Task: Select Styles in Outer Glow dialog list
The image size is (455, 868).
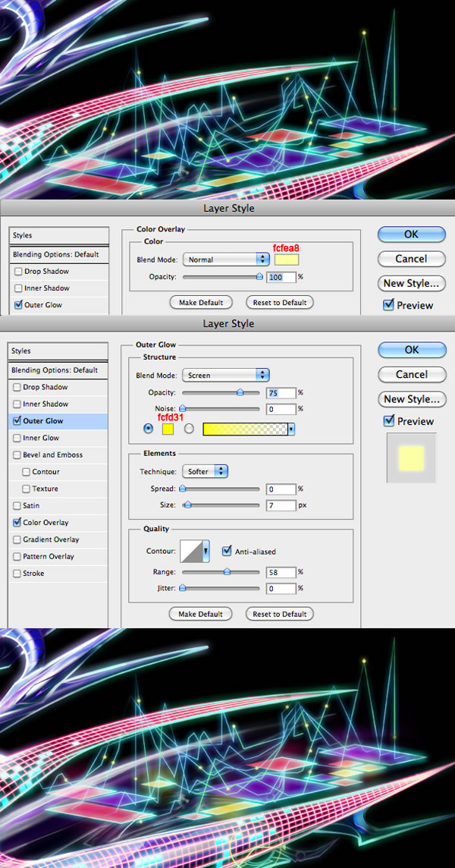Action: click(58, 351)
